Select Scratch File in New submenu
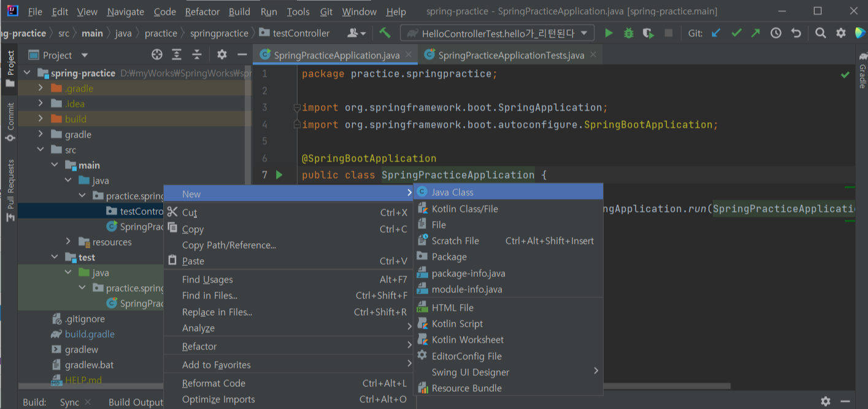The image size is (868, 409). pos(509,241)
